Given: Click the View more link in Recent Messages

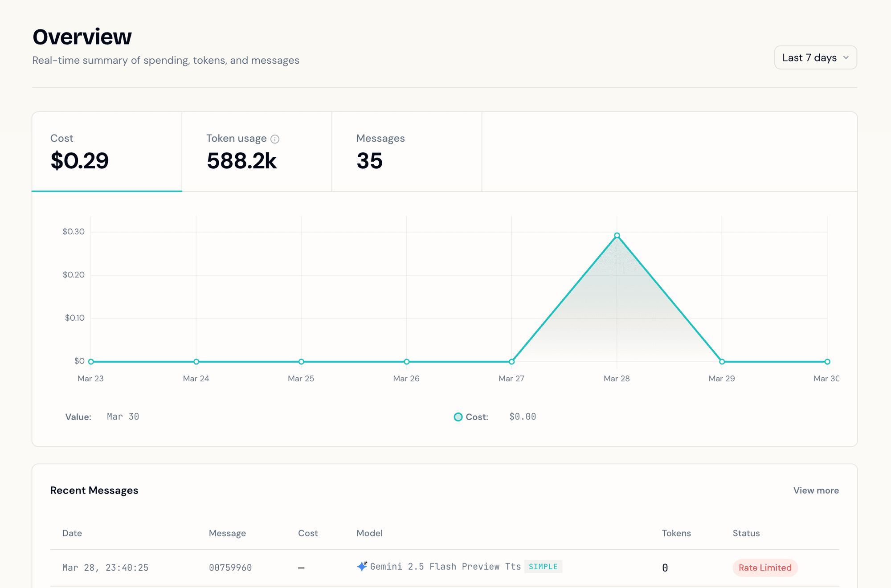Looking at the screenshot, I should (x=816, y=490).
